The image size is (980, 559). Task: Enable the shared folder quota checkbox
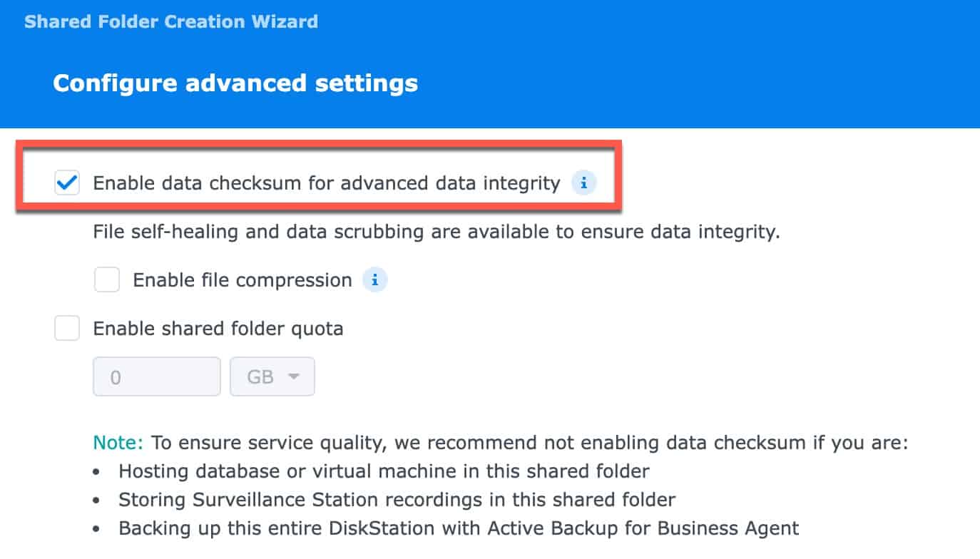pos(67,329)
